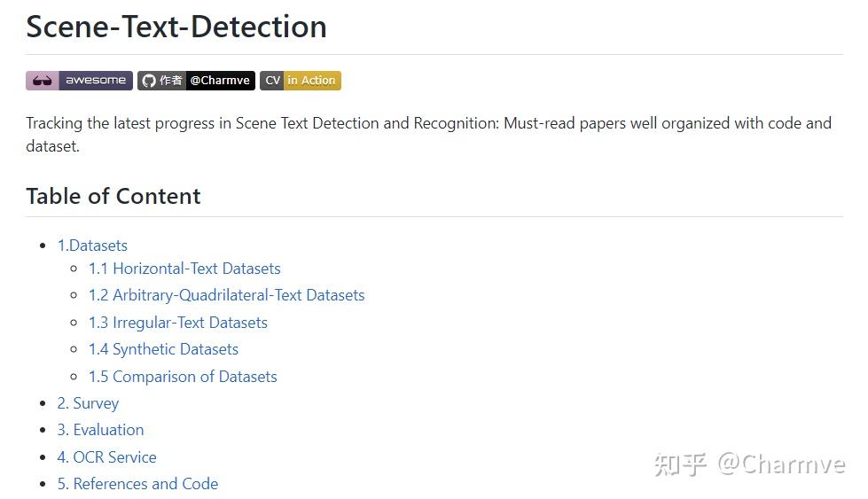Open the 4. OCR Service link

tap(106, 457)
